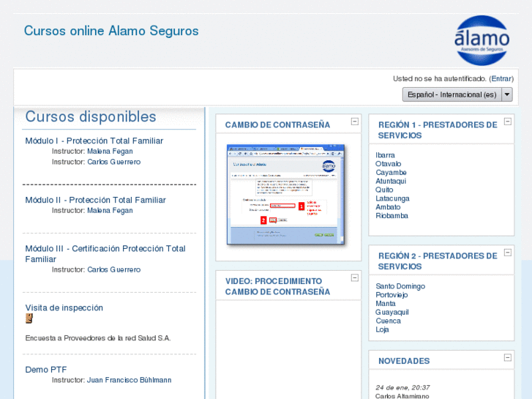Click the Usted no se ha autentificado text

tap(440, 79)
